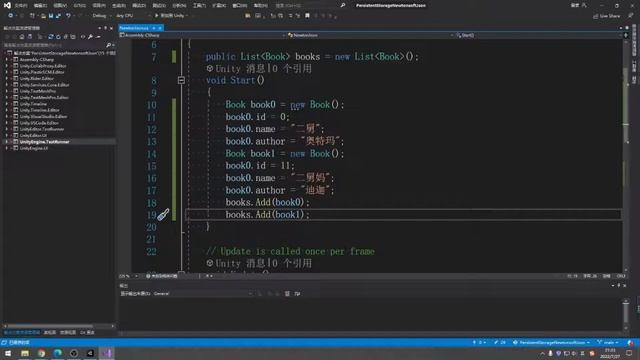Click the clear all icon in output panel
The image size is (640, 360).
pos(287,293)
